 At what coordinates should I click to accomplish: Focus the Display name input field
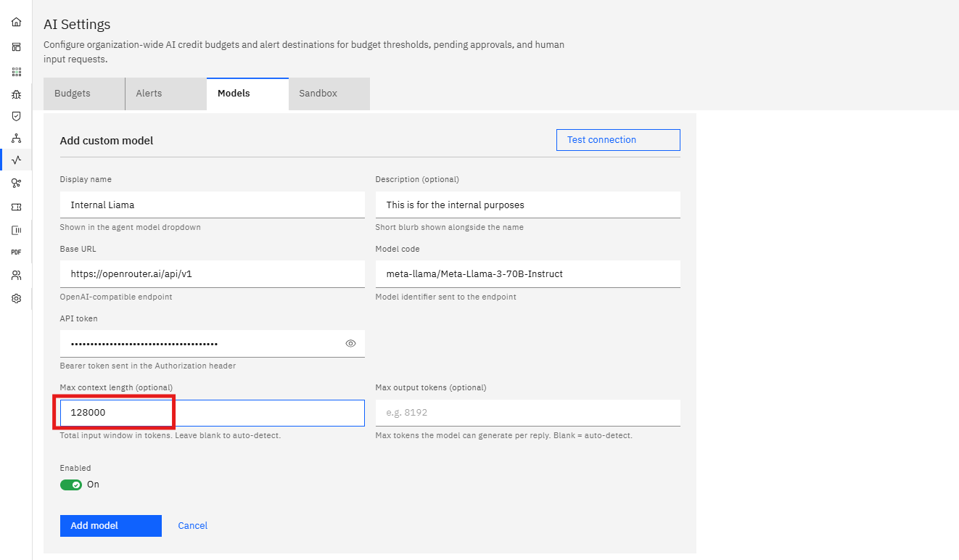point(213,205)
